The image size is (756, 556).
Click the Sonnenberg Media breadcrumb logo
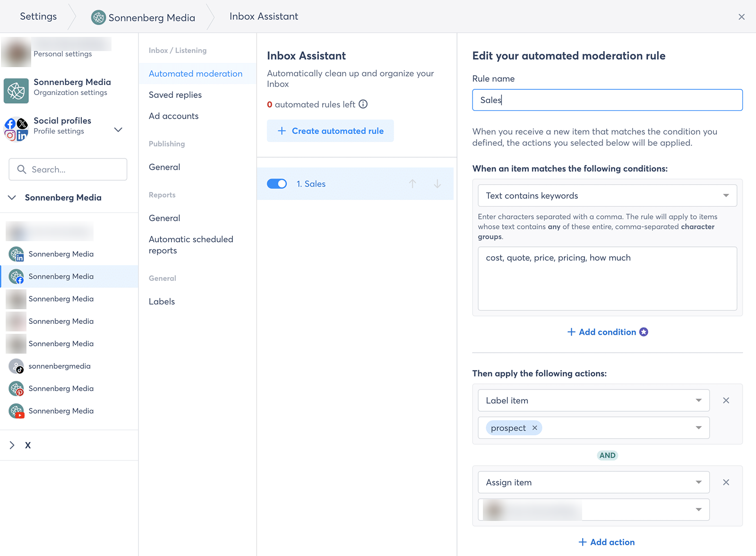pos(98,17)
